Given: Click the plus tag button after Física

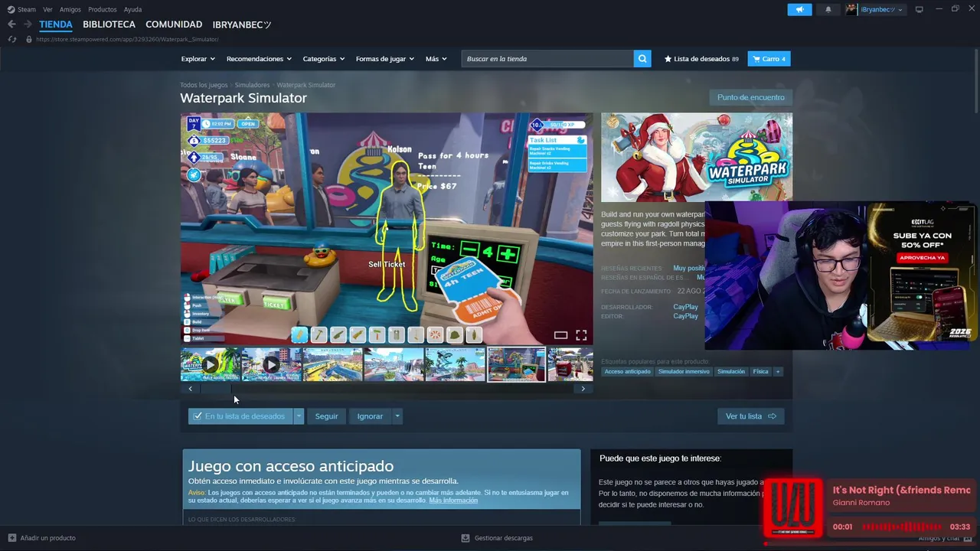Looking at the screenshot, I should (x=778, y=372).
